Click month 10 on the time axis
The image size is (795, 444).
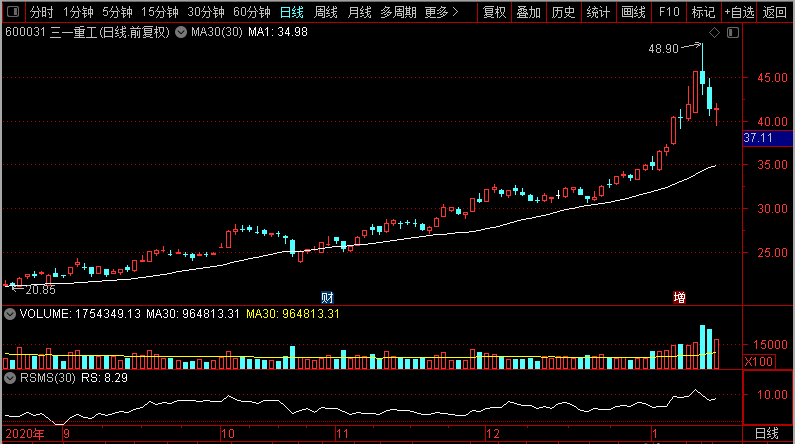(x=228, y=434)
